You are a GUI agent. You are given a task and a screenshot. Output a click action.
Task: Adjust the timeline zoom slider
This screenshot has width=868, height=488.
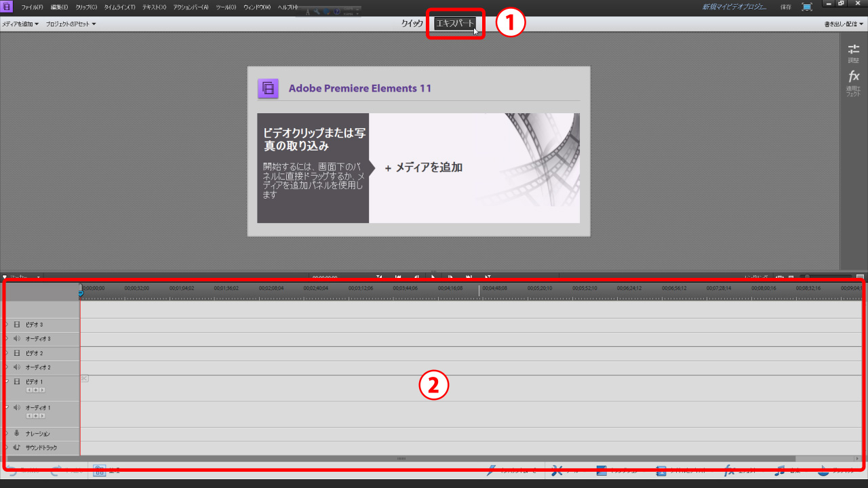pyautogui.click(x=807, y=277)
